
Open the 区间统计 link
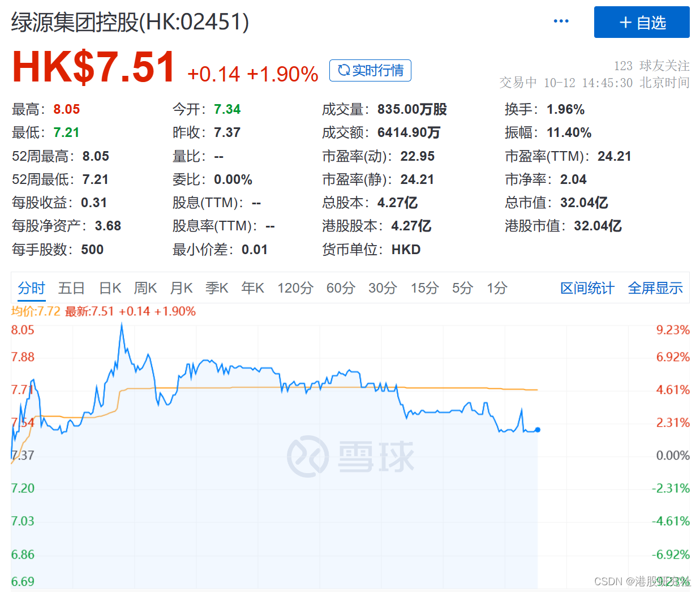(587, 288)
